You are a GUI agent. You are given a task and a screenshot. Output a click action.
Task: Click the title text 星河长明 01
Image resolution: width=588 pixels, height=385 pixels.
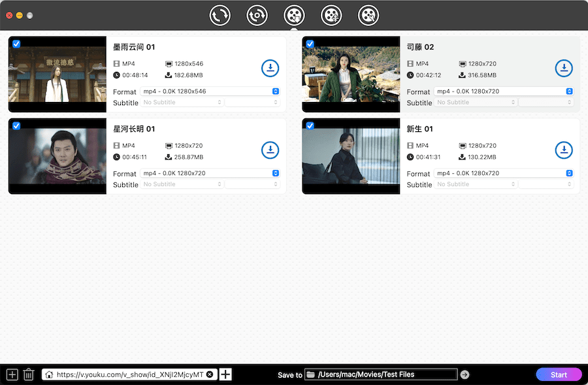click(x=134, y=129)
